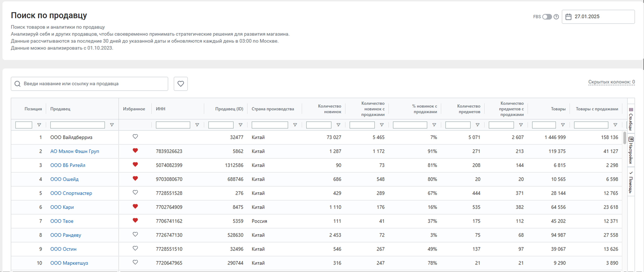Image resolution: width=644 pixels, height=272 pixels.
Task: Open filter icon for ИНН column
Action: [x=197, y=125]
